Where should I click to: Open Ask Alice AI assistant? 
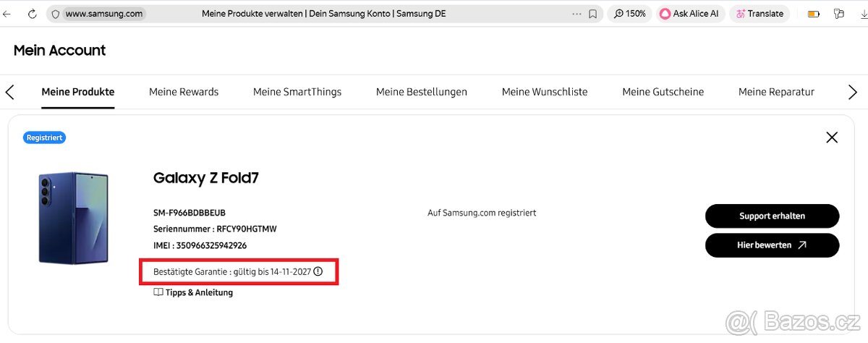(689, 14)
